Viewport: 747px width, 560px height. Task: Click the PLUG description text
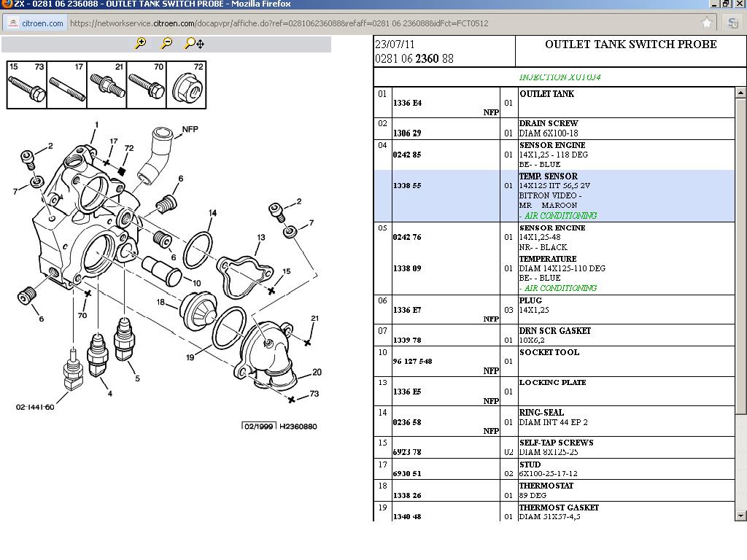[x=531, y=300]
